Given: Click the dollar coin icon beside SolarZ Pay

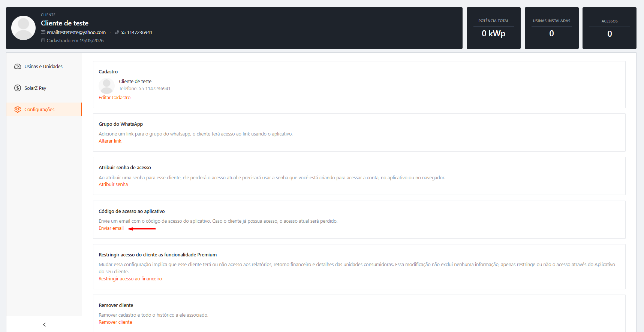Looking at the screenshot, I should coord(18,88).
